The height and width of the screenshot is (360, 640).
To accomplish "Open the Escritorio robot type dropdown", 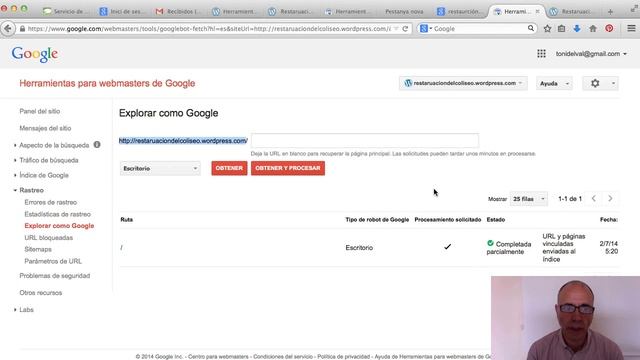I will click(x=160, y=168).
